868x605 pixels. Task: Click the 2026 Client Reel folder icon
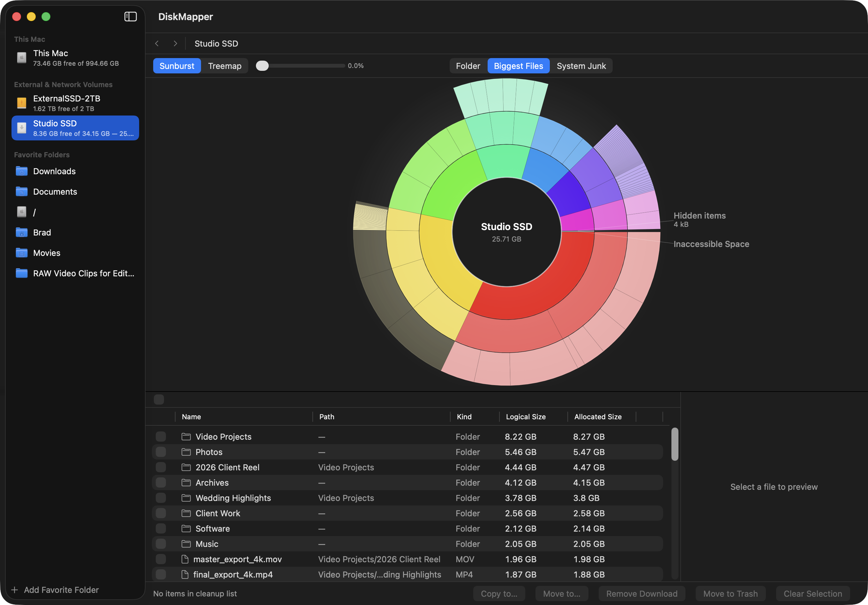[x=186, y=467]
